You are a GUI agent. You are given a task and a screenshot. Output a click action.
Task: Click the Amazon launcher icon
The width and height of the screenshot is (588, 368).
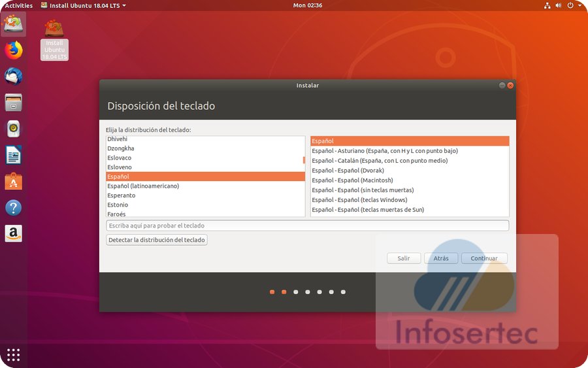point(13,233)
